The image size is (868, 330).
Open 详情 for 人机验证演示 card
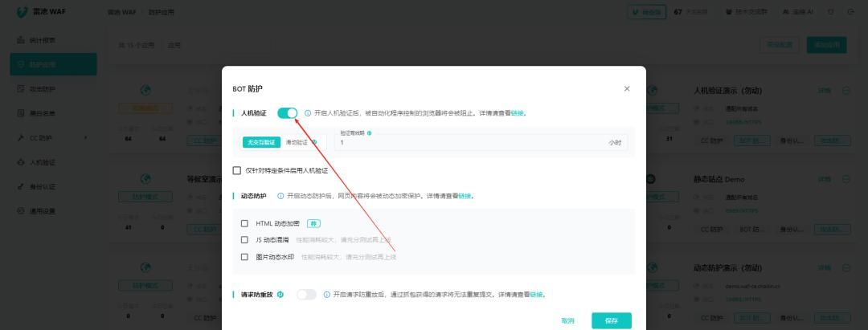click(825, 91)
